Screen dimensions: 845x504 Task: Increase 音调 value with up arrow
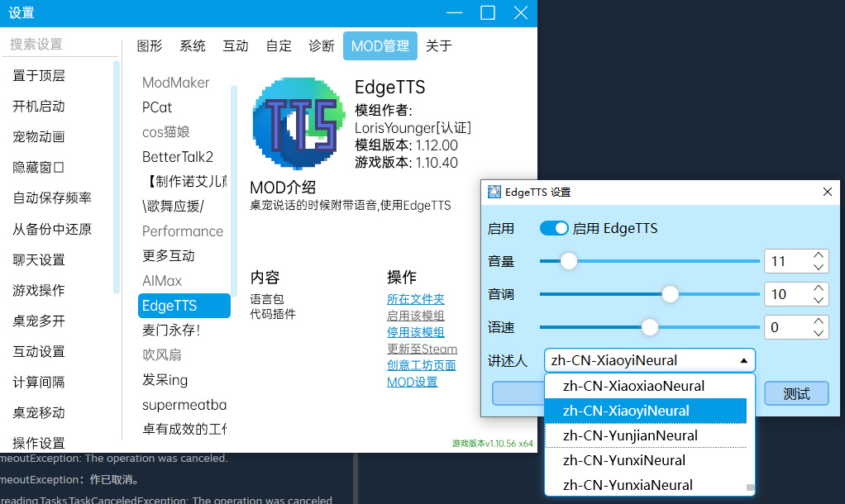pyautogui.click(x=819, y=288)
